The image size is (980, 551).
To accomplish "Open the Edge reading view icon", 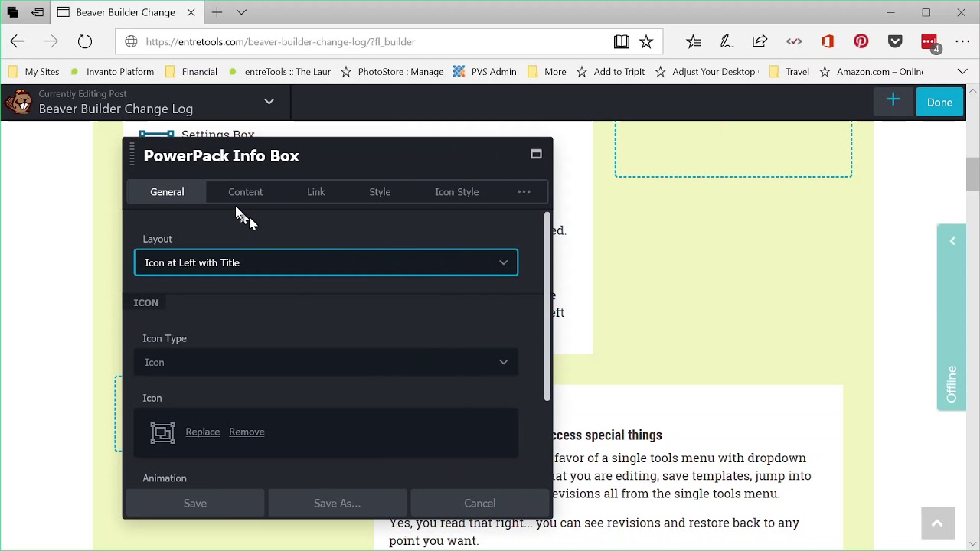I will tap(622, 42).
